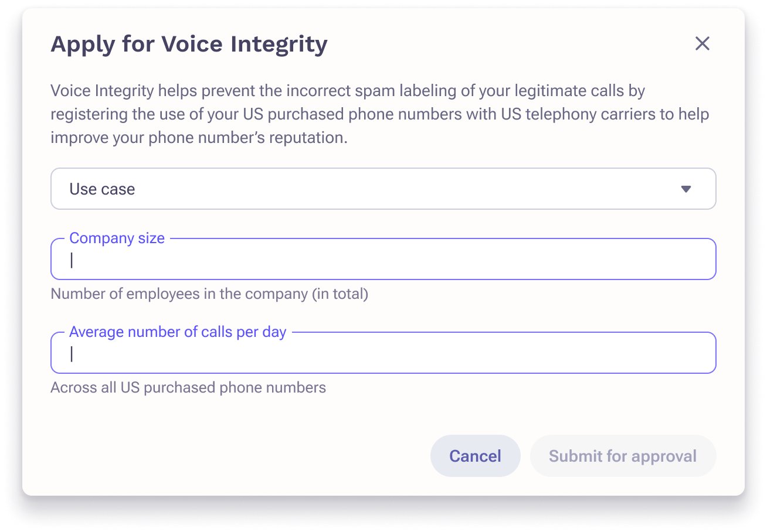Click the Average number of calls per day label
The height and width of the screenshot is (532, 767).
click(178, 332)
